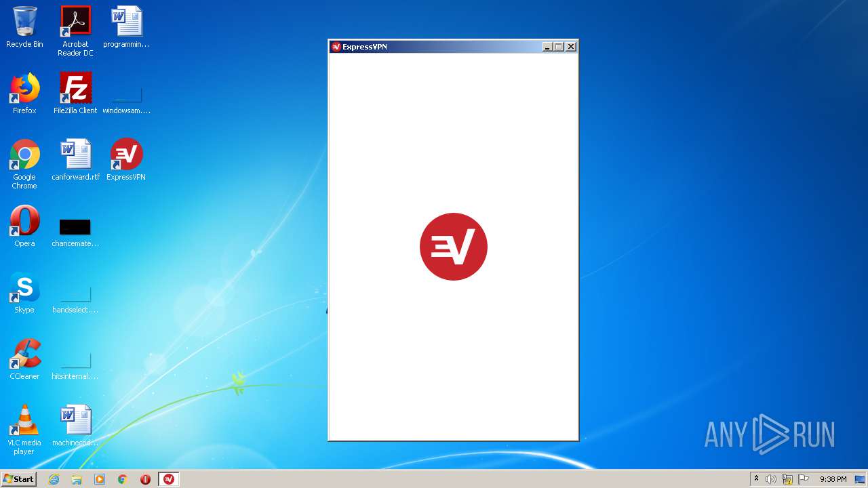Image resolution: width=868 pixels, height=488 pixels.
Task: Open Internet Explorer from taskbar
Action: pyautogui.click(x=54, y=479)
